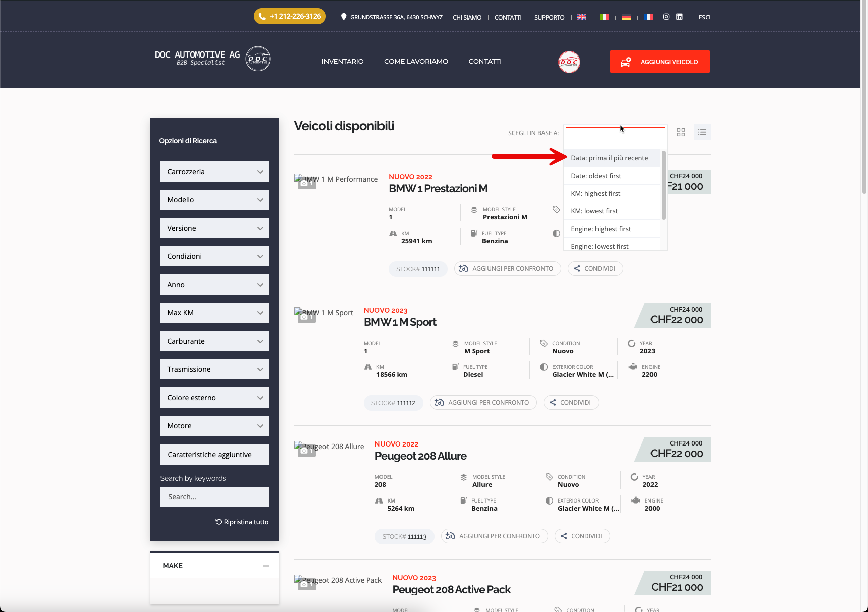
Task: Open Peugeot 208 Active Pack listing title
Action: (x=452, y=590)
